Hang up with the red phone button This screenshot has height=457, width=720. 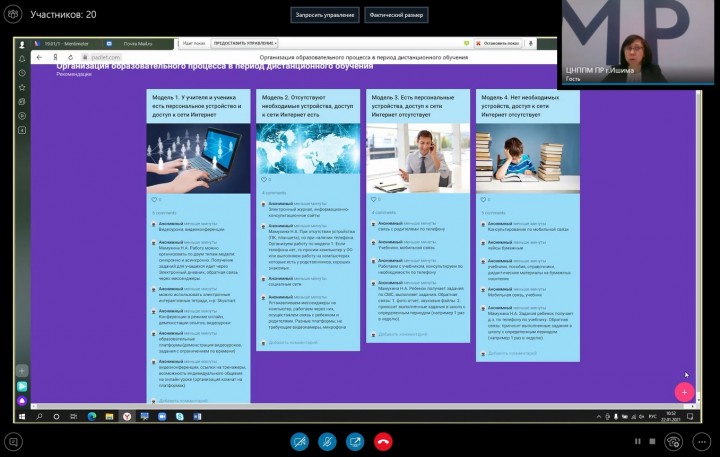coord(383,441)
